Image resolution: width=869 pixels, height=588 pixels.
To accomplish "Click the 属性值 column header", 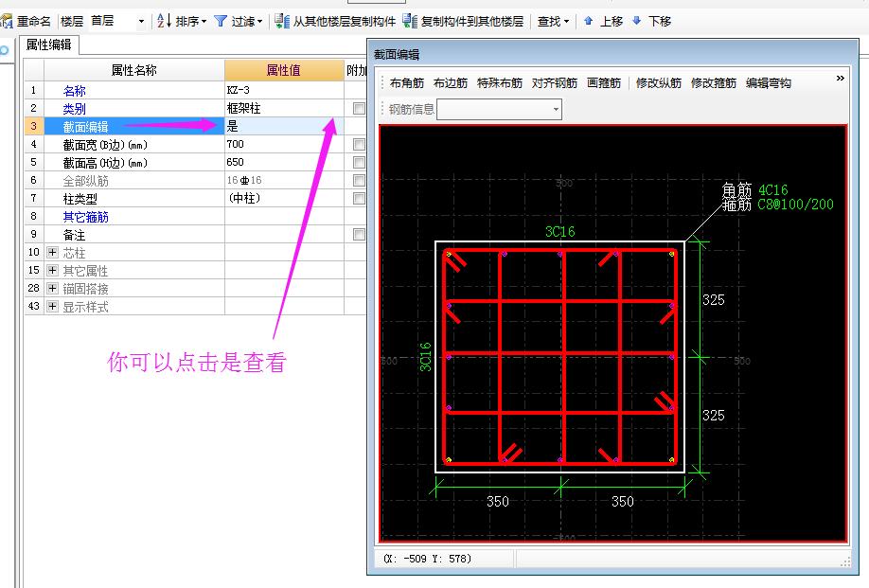I will point(284,70).
